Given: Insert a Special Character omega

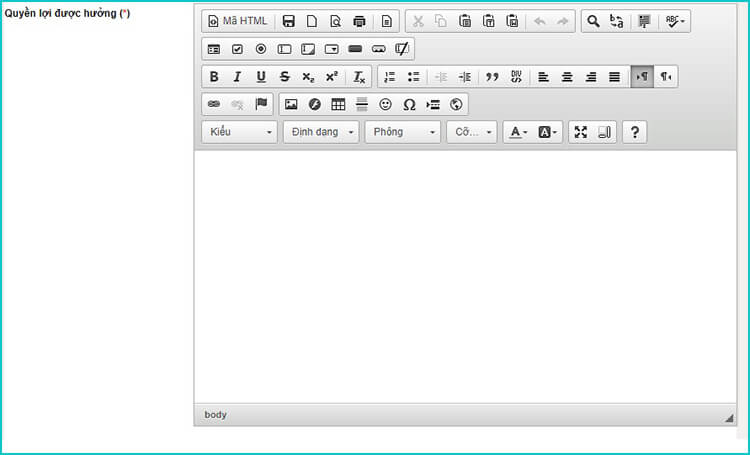Looking at the screenshot, I should [x=409, y=104].
